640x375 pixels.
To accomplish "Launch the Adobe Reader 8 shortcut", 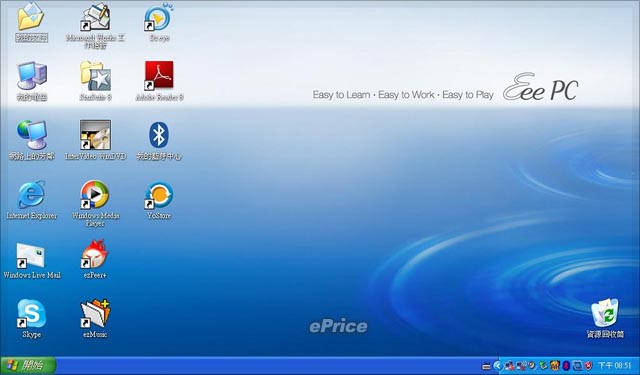I will coord(159,75).
